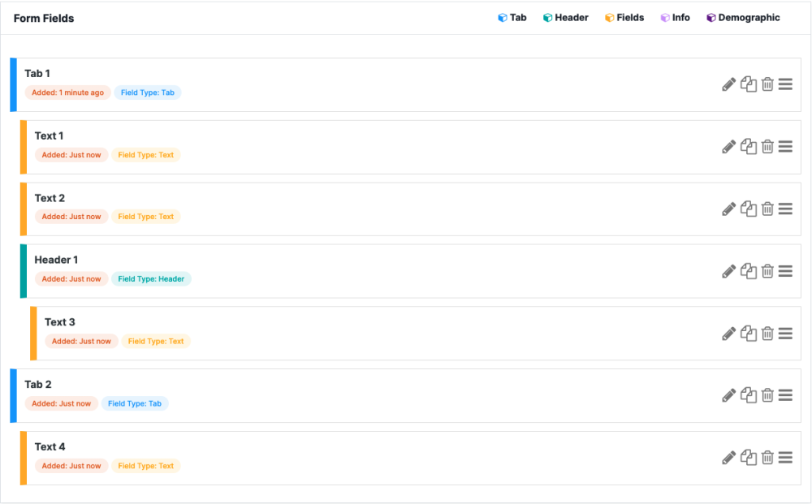The image size is (812, 504).
Task: Grab the drag handle on Text 1
Action: [x=785, y=146]
